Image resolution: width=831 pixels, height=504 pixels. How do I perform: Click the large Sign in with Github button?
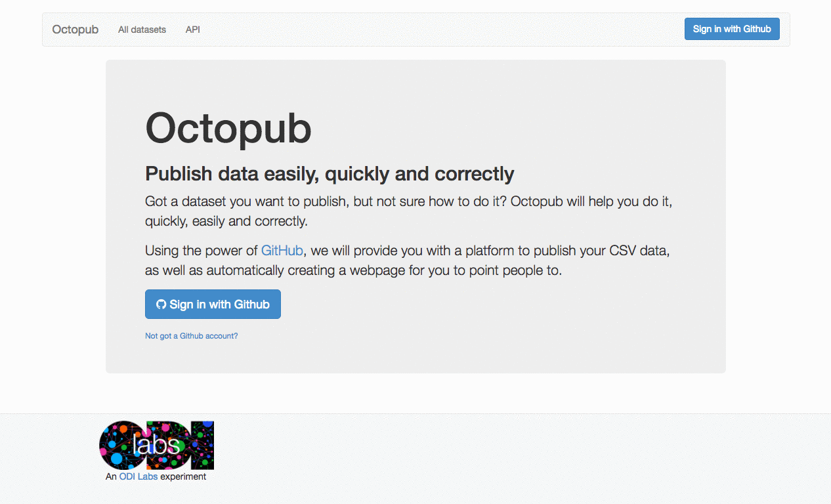click(213, 304)
